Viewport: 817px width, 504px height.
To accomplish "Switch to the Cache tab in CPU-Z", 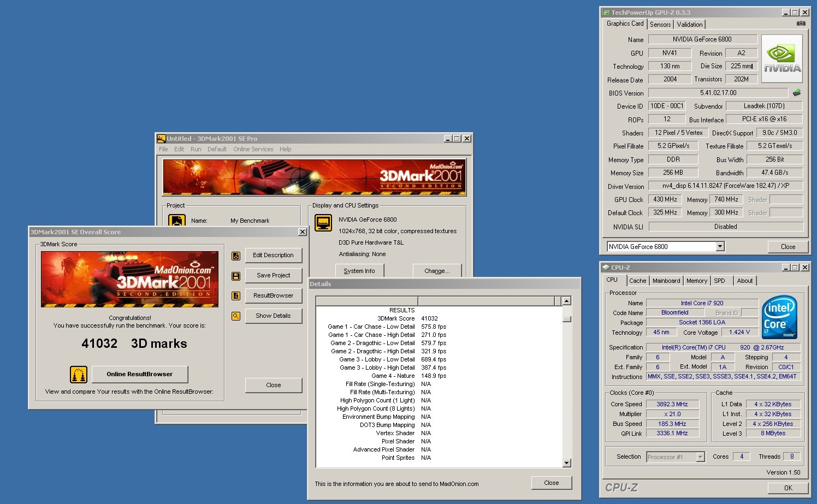I will (x=637, y=281).
